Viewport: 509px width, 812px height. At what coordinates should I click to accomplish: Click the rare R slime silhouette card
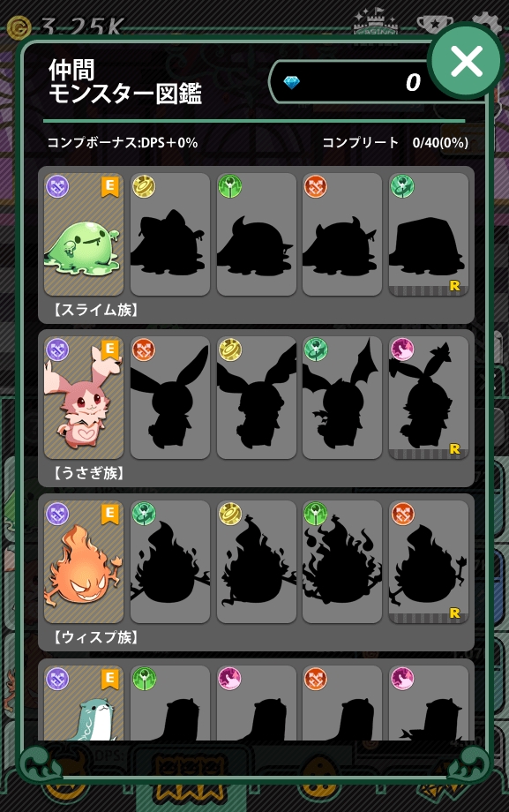(428, 235)
